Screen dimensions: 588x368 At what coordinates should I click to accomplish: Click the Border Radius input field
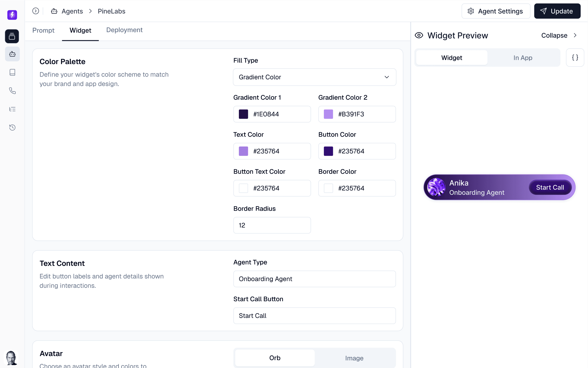272,225
